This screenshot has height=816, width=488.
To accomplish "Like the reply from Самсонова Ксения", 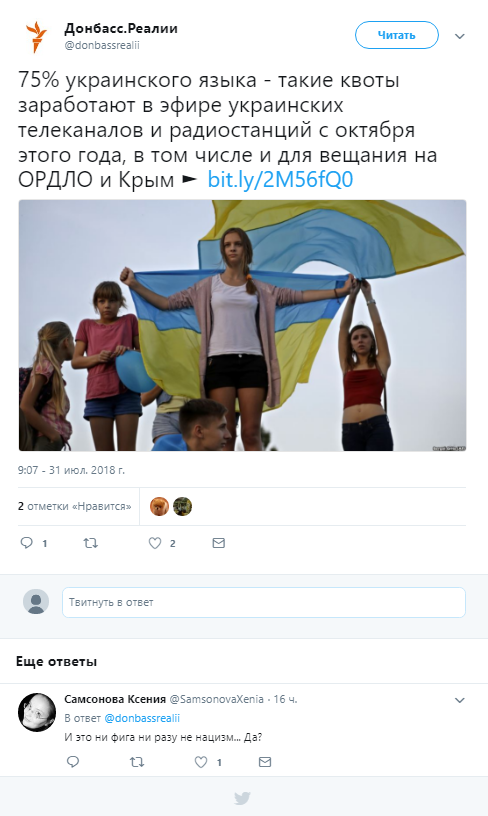I will click(x=201, y=762).
